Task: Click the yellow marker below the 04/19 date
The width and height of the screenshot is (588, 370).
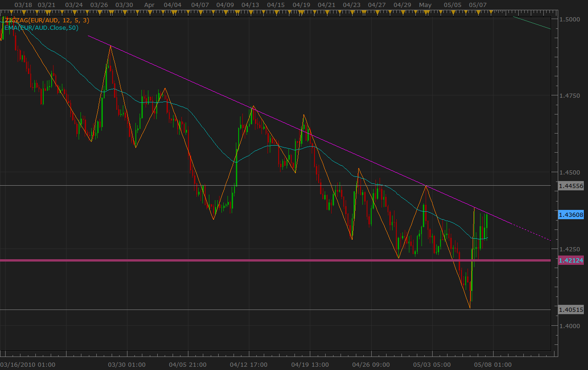Action: point(301,11)
